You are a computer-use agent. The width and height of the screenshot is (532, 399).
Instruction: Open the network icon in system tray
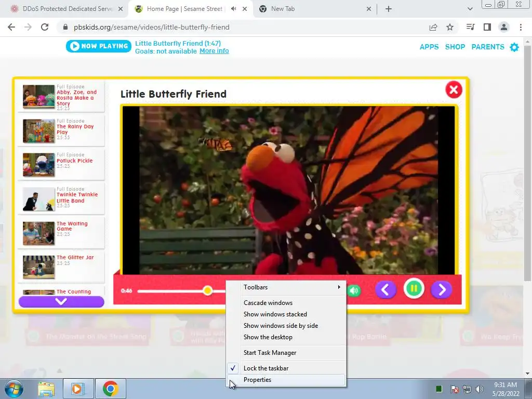pyautogui.click(x=467, y=389)
